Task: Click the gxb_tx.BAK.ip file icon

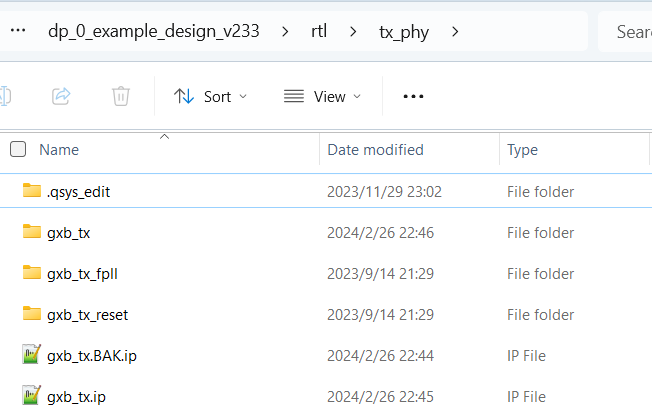Action: tap(31, 355)
